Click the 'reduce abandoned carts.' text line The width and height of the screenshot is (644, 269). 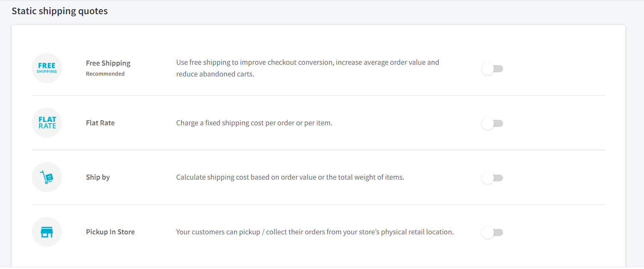click(x=215, y=74)
